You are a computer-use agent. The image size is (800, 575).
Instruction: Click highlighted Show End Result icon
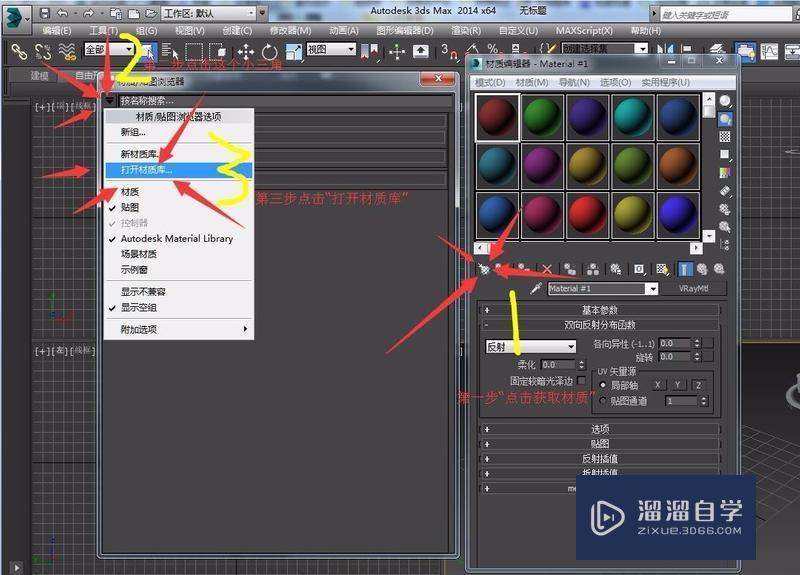click(685, 269)
